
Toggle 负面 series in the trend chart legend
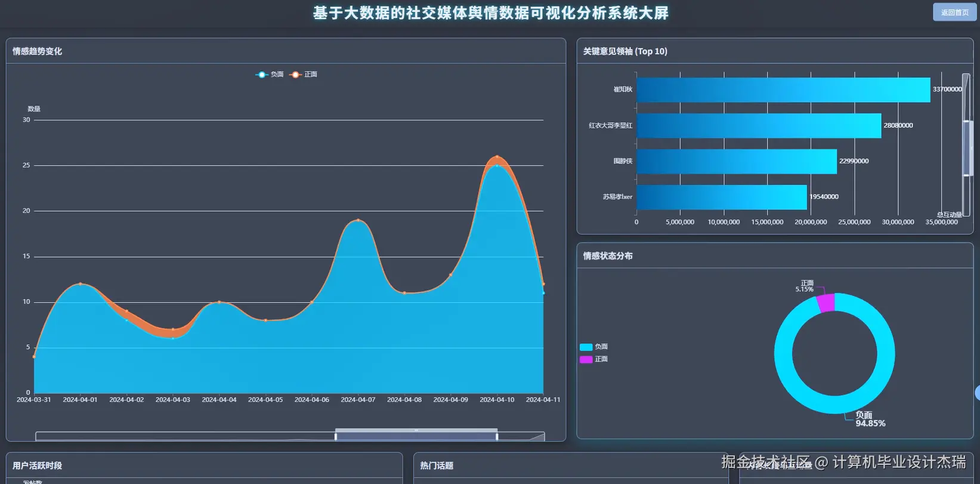[x=270, y=75]
